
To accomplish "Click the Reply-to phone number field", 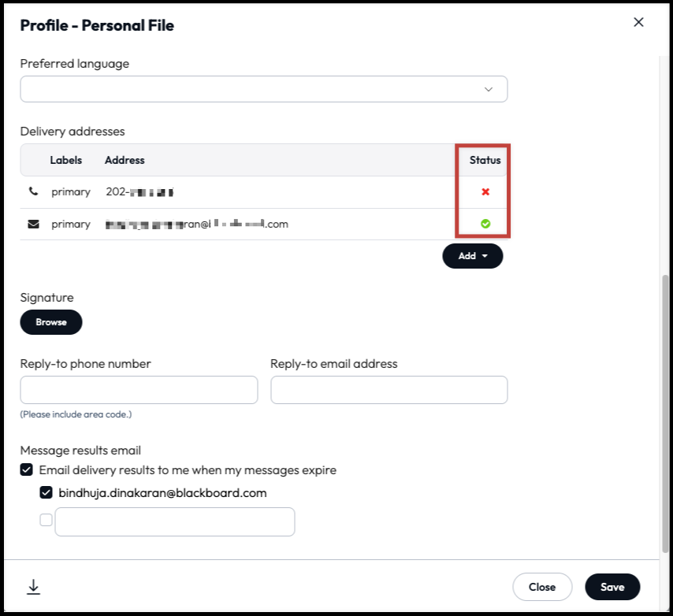I will click(139, 390).
